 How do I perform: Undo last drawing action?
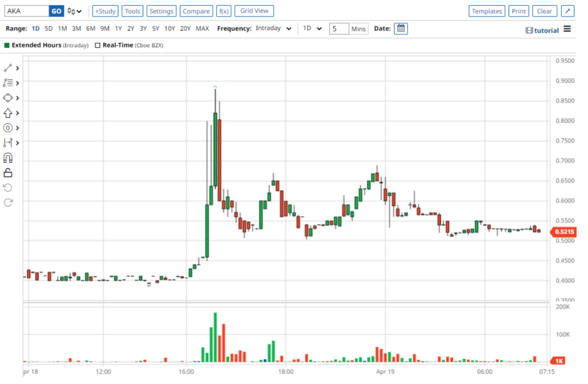coord(8,187)
